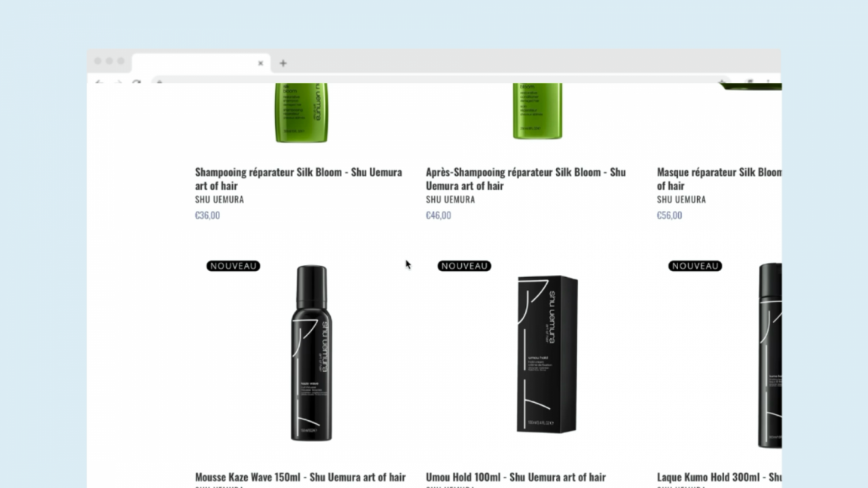Select the green Silk Bloom shampoo bottle image
The height and width of the screenshot is (488, 868).
point(301,113)
